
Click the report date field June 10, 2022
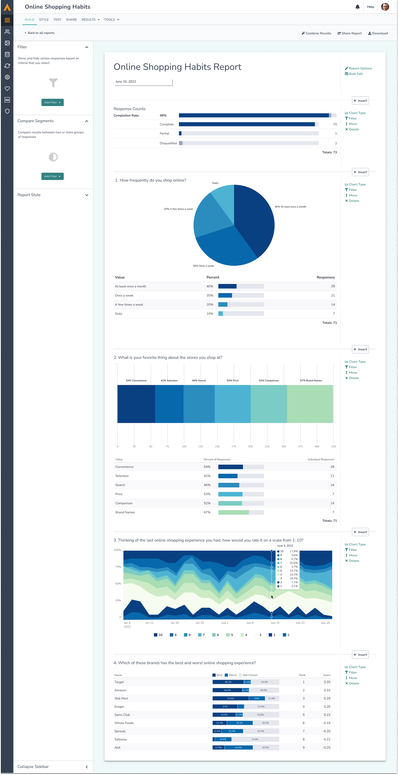coord(143,82)
